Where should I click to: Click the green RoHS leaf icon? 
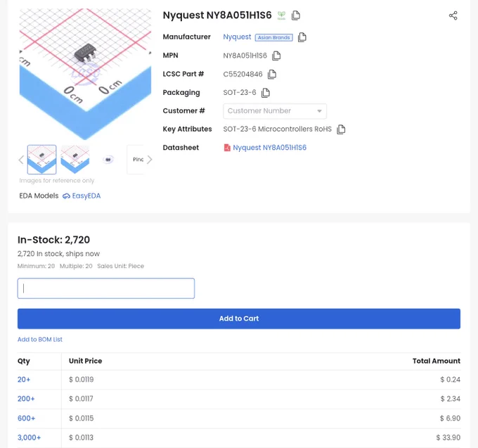pyautogui.click(x=281, y=15)
